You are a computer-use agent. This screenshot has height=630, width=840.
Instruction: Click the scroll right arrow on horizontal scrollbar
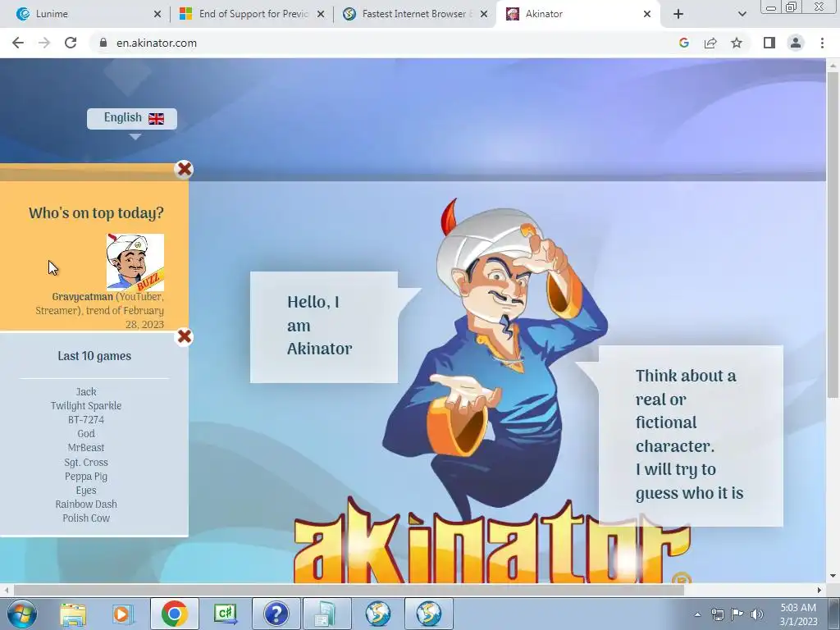pyautogui.click(x=819, y=590)
